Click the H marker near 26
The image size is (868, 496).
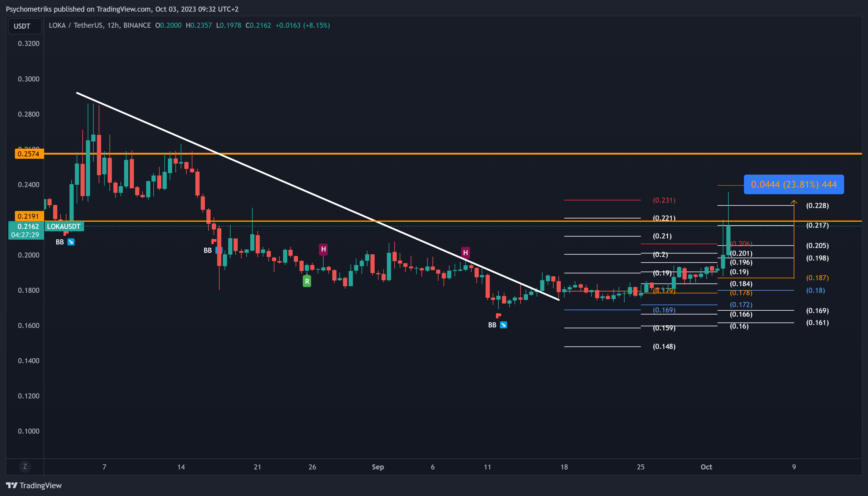click(323, 249)
